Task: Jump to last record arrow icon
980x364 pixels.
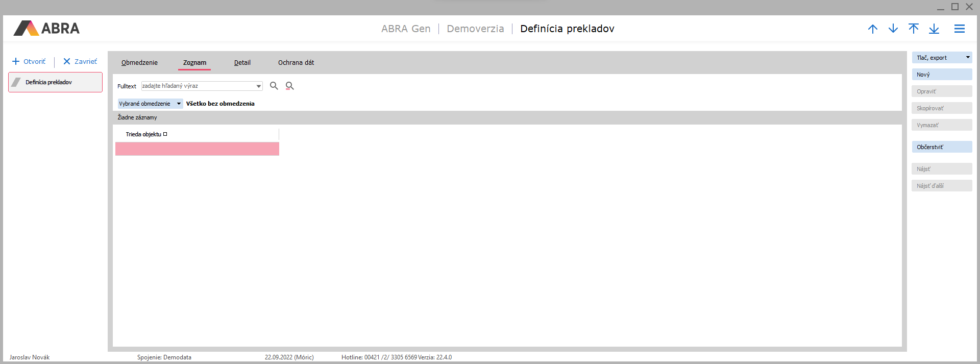Action: 934,29
